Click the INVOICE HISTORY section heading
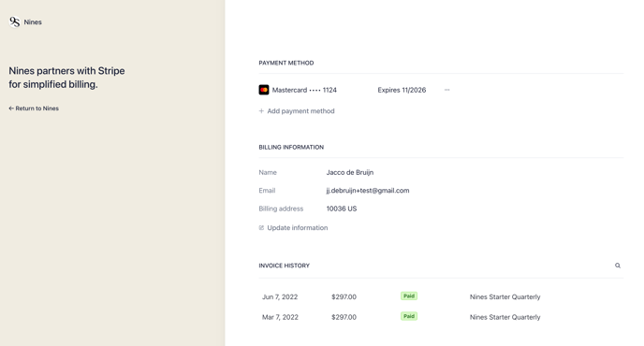This screenshot has width=644, height=346. (285, 266)
